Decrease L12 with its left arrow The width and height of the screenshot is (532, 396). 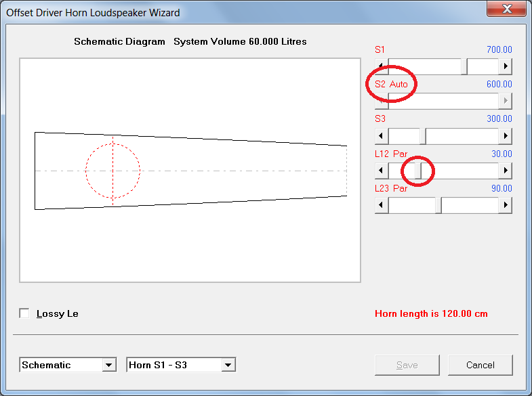(x=382, y=171)
